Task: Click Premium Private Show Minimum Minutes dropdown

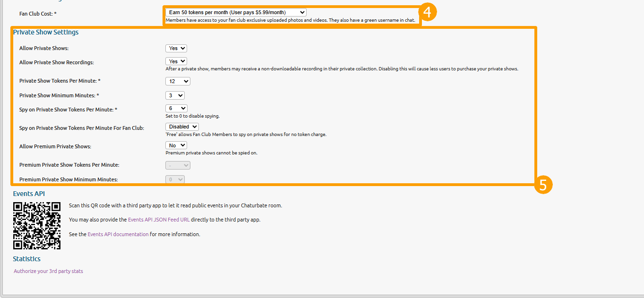Action: pos(175,179)
